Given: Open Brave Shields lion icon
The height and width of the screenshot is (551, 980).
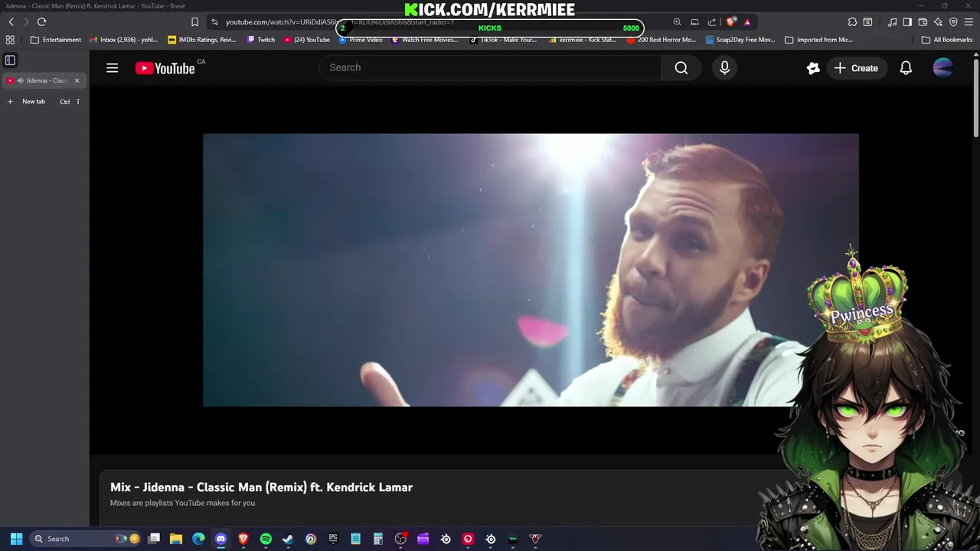Looking at the screenshot, I should tap(730, 22).
